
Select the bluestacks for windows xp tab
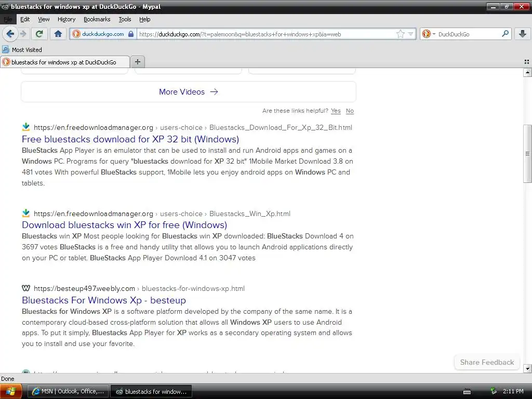coord(65,62)
